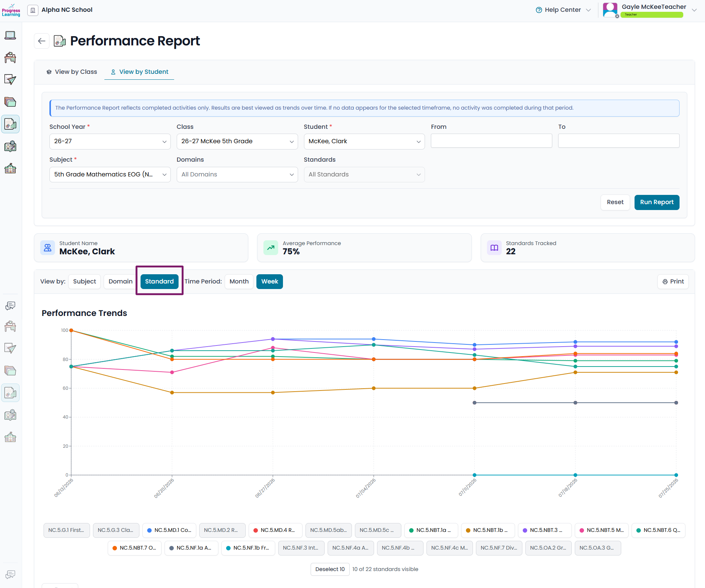
Task: Click the Run Report button
Action: [657, 202]
